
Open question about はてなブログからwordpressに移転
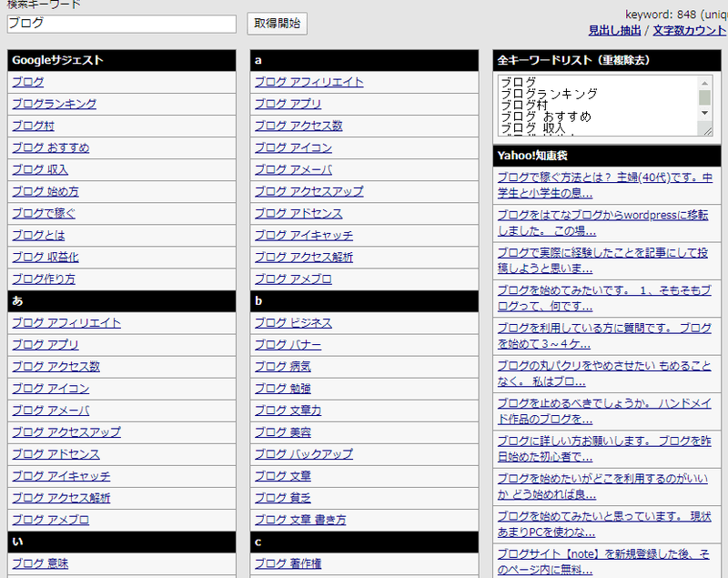click(603, 223)
